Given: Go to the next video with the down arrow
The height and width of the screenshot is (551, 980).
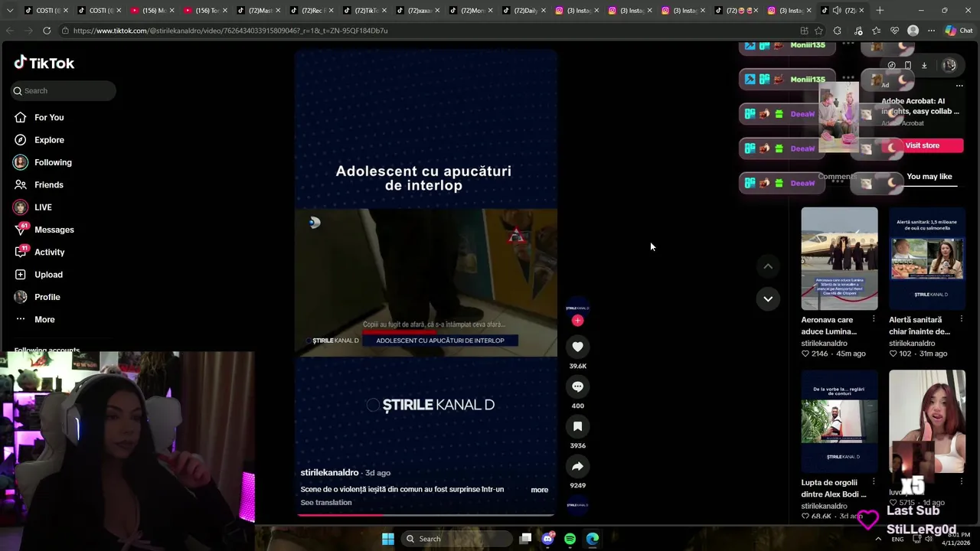Looking at the screenshot, I should 768,298.
